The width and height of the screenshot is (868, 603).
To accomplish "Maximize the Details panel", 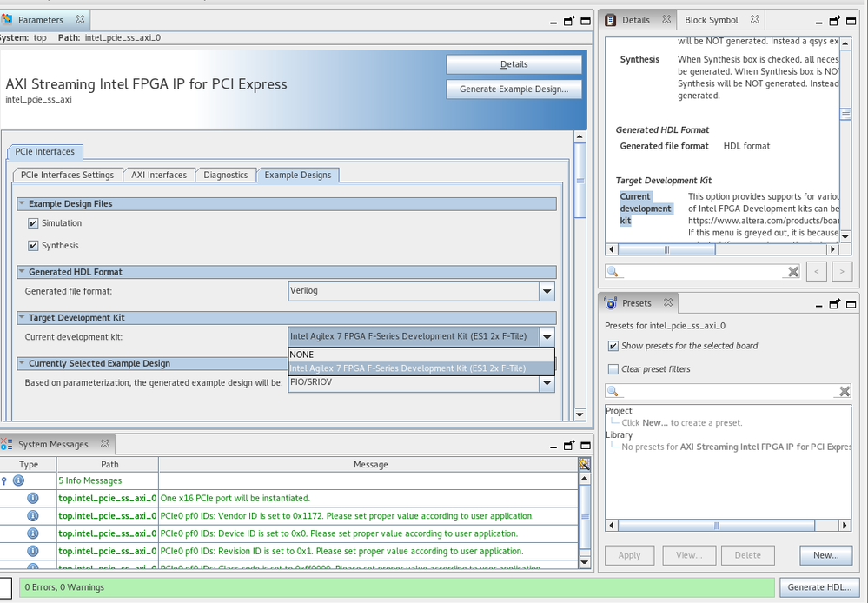I will point(851,21).
